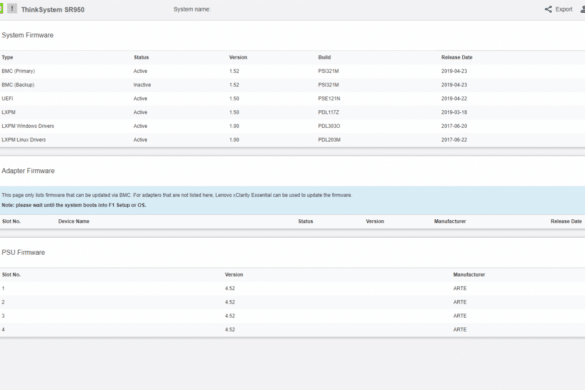Click the PSU Firmware heading

pyautogui.click(x=23, y=253)
